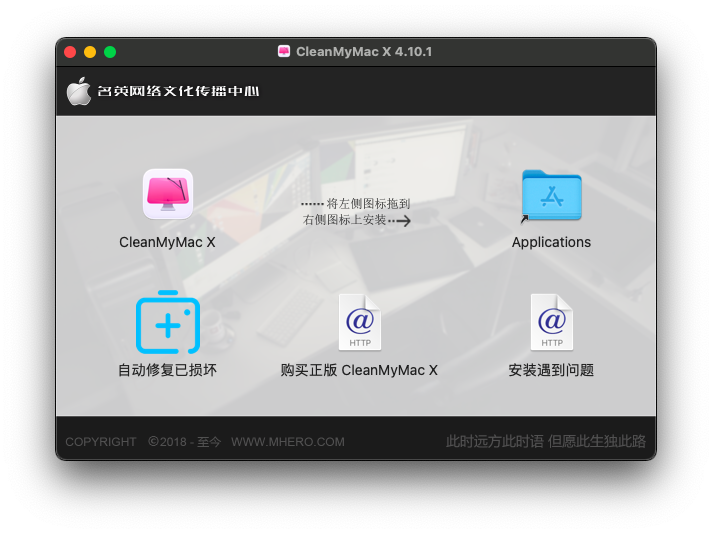Select the '自动修复已损坏' label
Image resolution: width=712 pixels, height=534 pixels.
click(168, 370)
